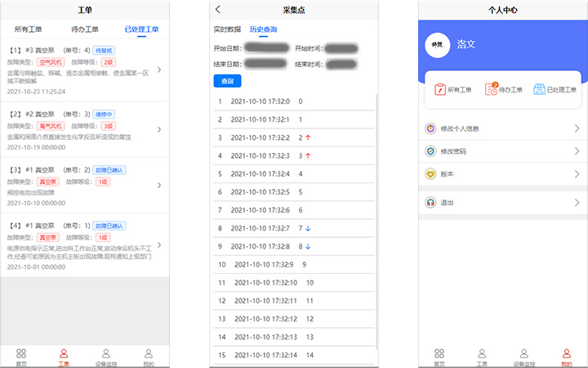588x368 pixels.
Task: Click timestamp "2021-10-19 00:00:00"
Action: point(36,147)
